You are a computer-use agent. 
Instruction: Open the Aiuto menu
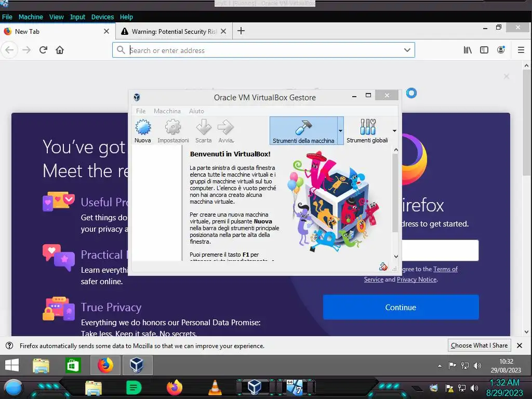(x=196, y=111)
